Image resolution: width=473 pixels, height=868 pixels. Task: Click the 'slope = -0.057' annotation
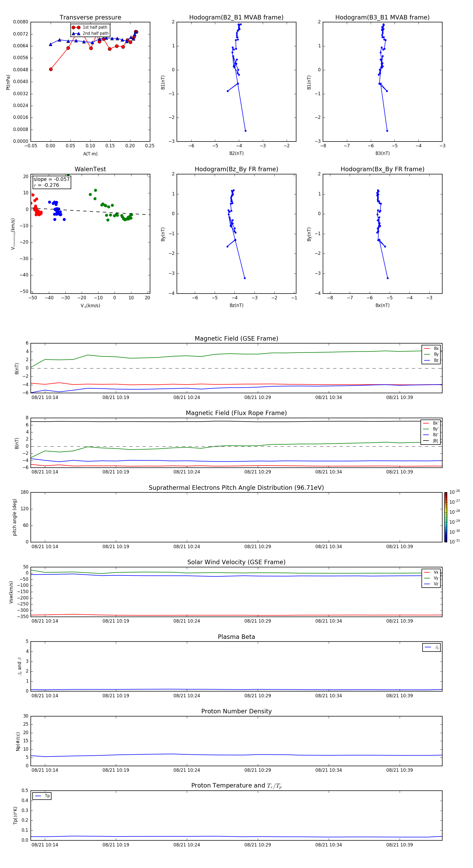52,179
